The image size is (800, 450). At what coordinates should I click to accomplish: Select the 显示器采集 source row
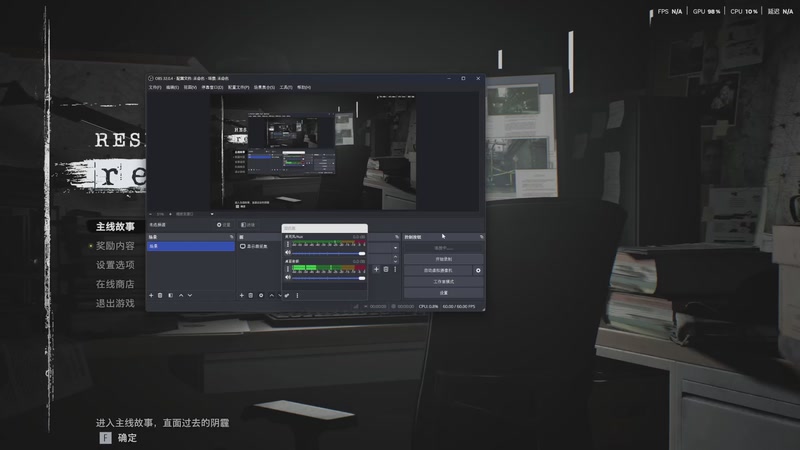click(x=260, y=246)
